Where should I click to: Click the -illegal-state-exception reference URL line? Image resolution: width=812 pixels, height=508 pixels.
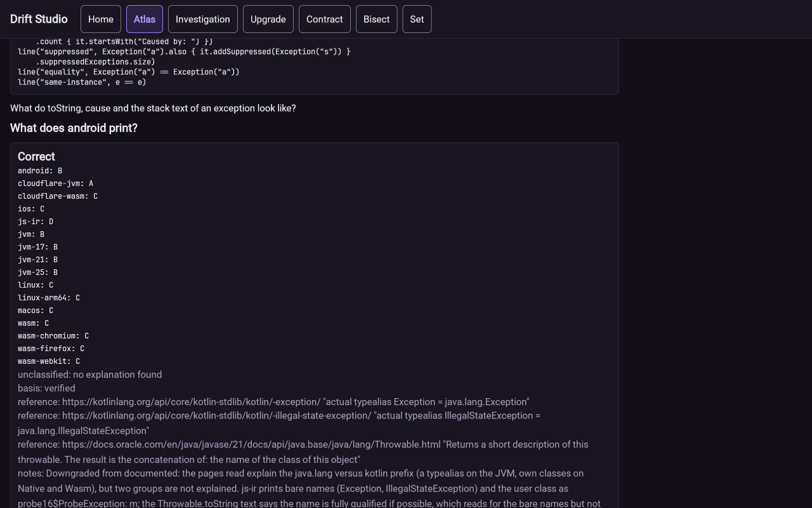(279, 423)
